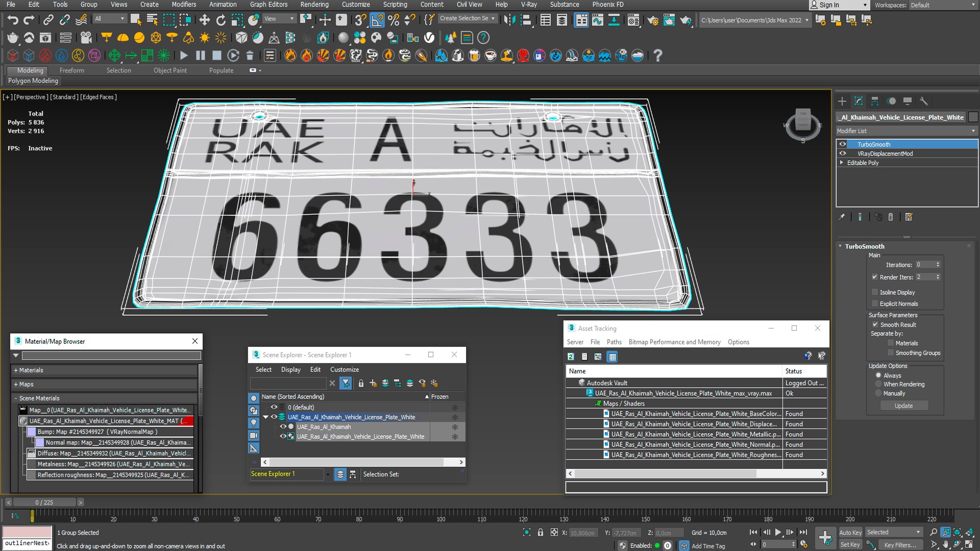Open the Modifiers menu
This screenshot has height=551, width=980.
tap(184, 5)
